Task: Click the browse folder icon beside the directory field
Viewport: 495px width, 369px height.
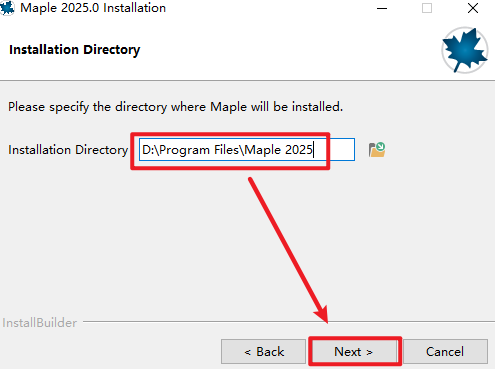Action: pos(377,149)
